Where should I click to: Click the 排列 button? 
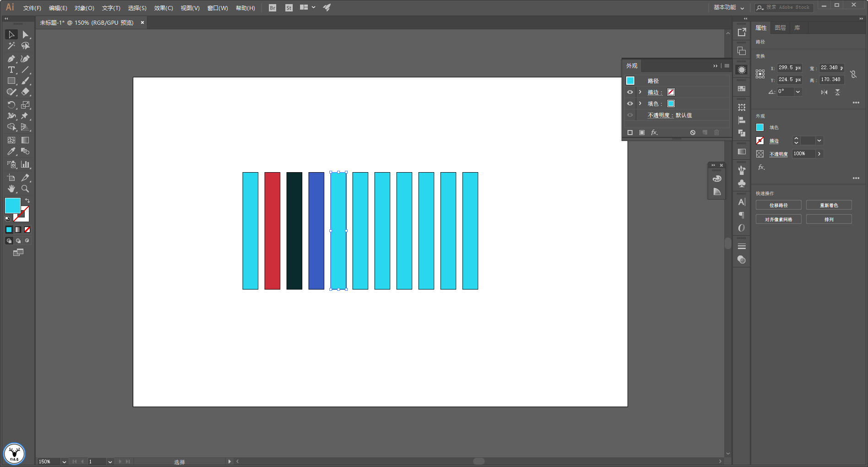pos(829,219)
